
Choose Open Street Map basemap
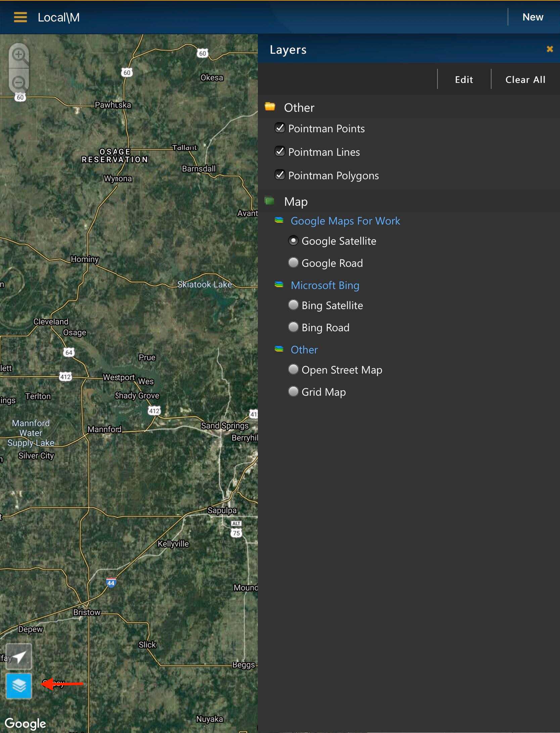point(293,370)
